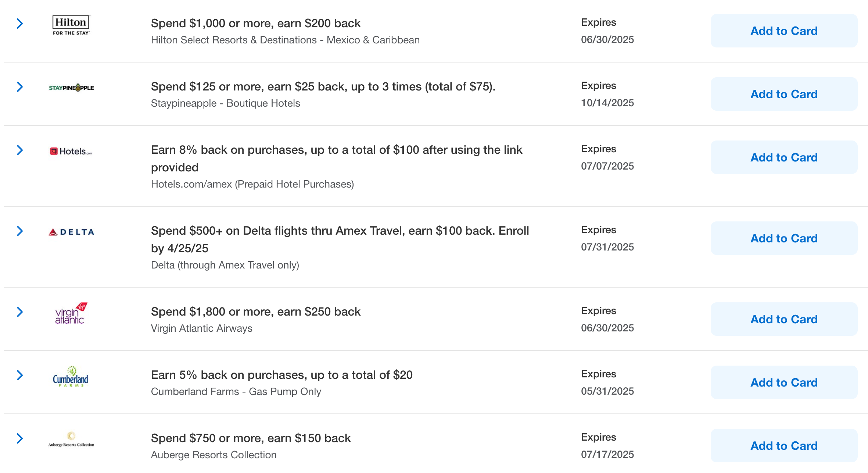Add the Hotels.com 8% back offer to card
The image size is (868, 473).
point(784,157)
